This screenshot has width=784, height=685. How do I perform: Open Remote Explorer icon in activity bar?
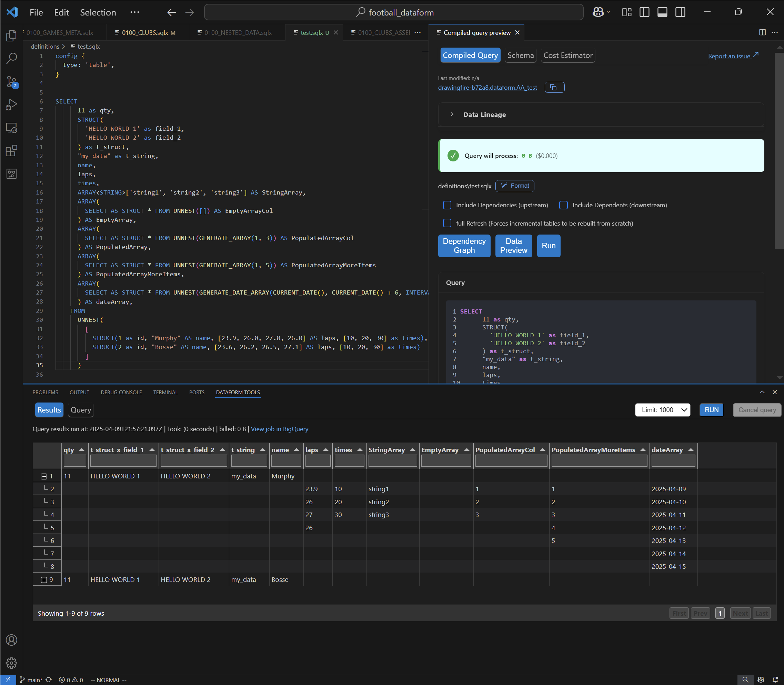click(x=11, y=128)
